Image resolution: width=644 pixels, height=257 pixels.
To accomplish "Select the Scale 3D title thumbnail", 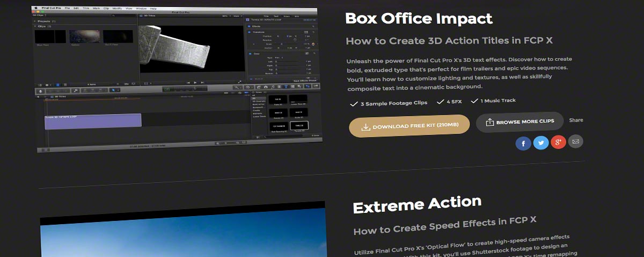I will click(x=298, y=112).
